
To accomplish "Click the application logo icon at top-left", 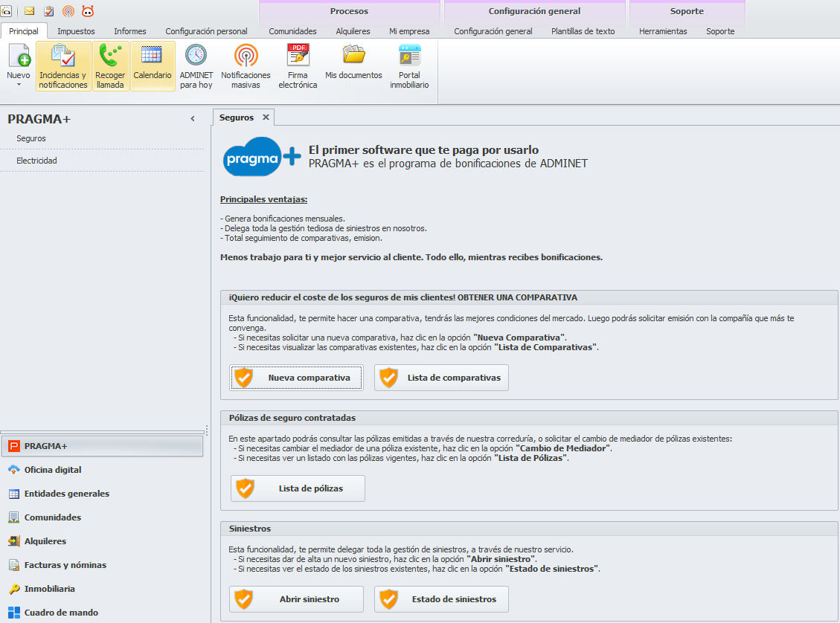I will point(6,10).
